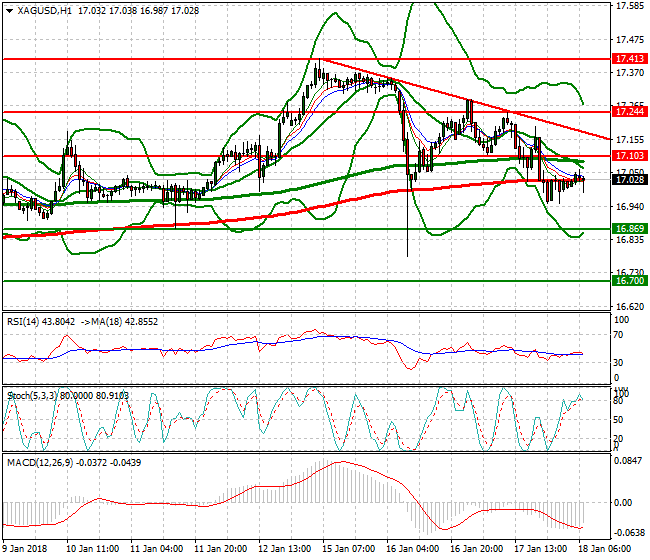Click the 18 Jan 06:00 time label

coord(605,549)
